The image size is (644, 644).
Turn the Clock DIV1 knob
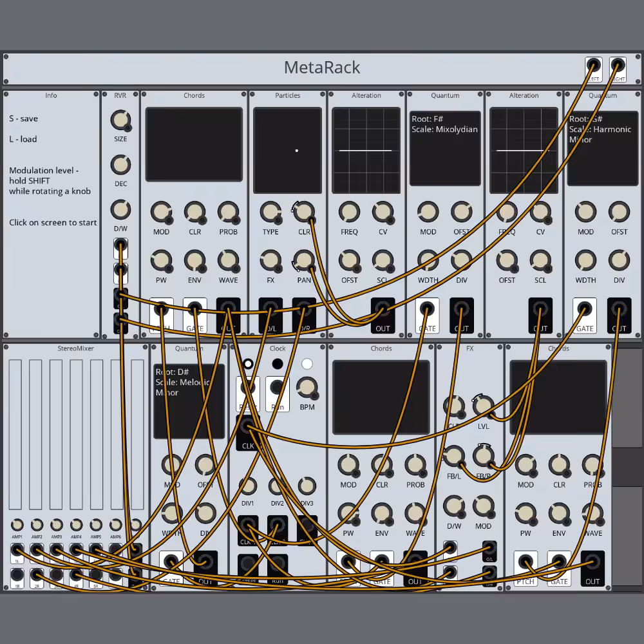point(248,486)
